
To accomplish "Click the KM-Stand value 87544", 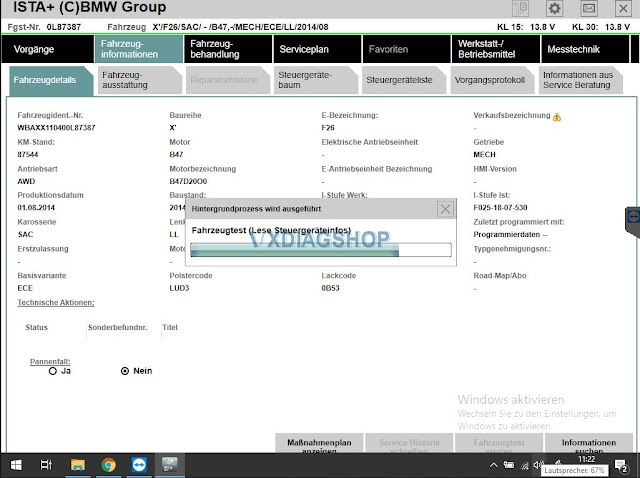I will [28, 155].
